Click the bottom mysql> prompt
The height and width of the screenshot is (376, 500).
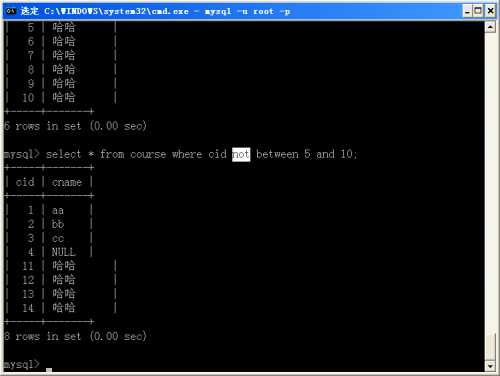22,364
